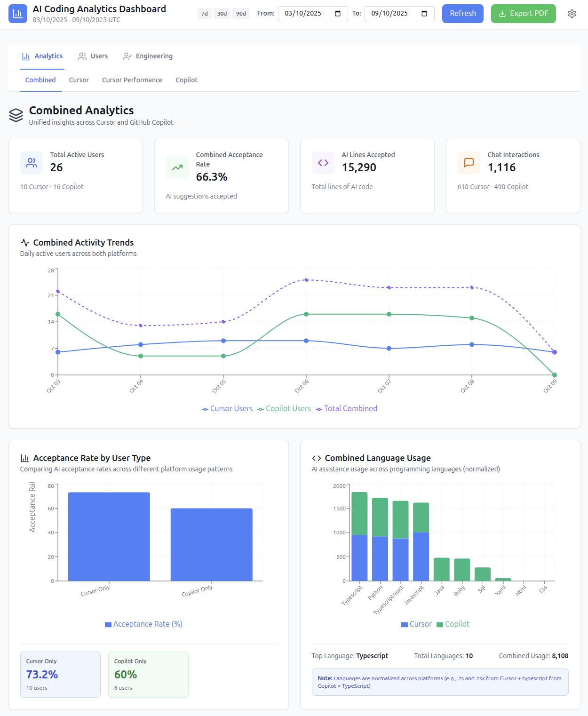The width and height of the screenshot is (588, 716).
Task: Click the Cursor Only bar in acceptance chart
Action: point(109,537)
